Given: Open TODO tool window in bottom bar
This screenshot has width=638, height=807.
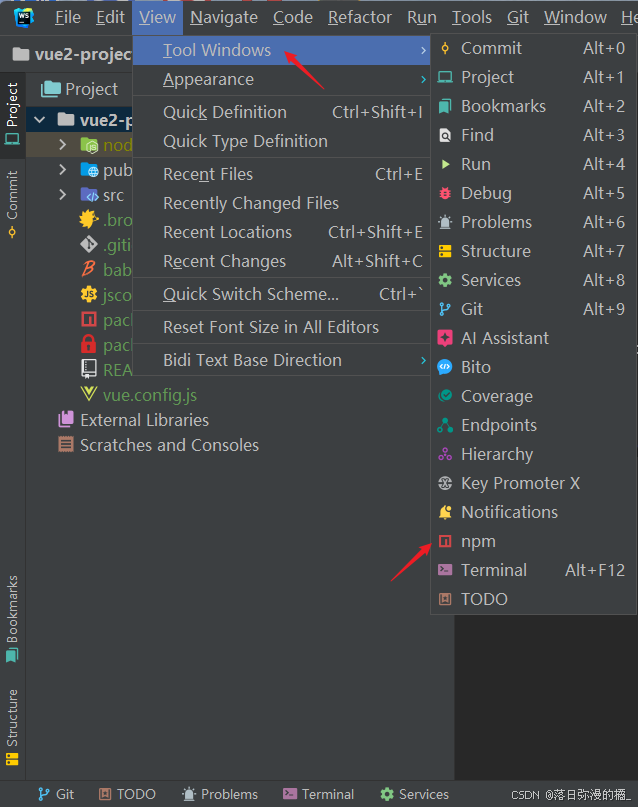Looking at the screenshot, I should (128, 794).
